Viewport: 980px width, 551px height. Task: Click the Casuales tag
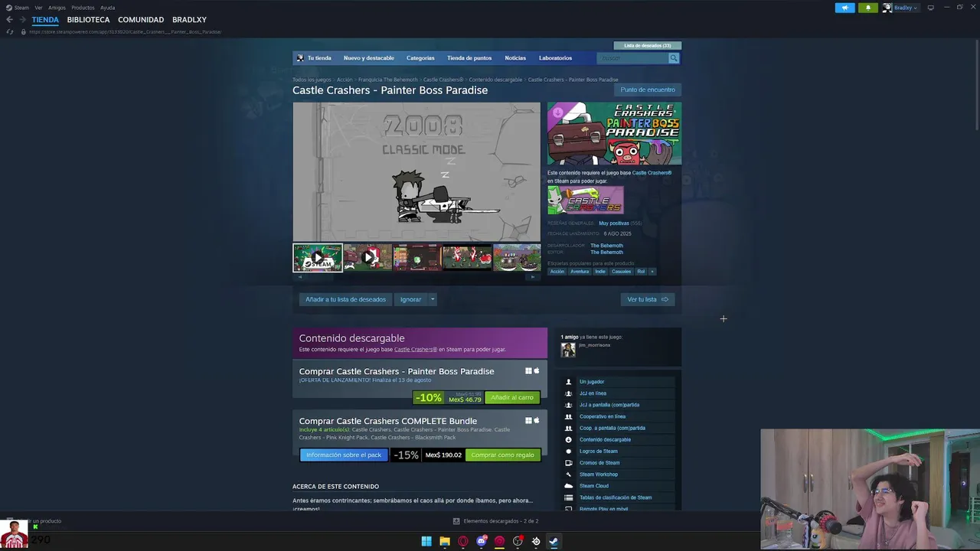coord(622,272)
